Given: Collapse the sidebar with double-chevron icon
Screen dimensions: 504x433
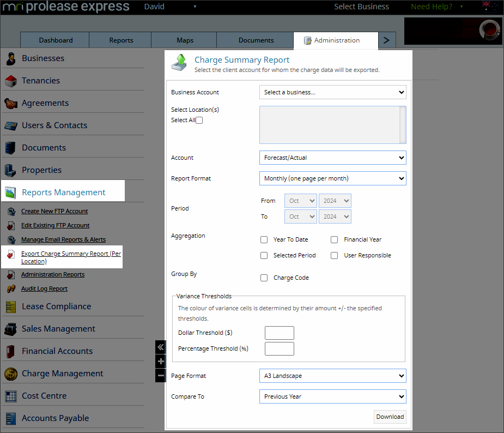Looking at the screenshot, I should click(161, 347).
